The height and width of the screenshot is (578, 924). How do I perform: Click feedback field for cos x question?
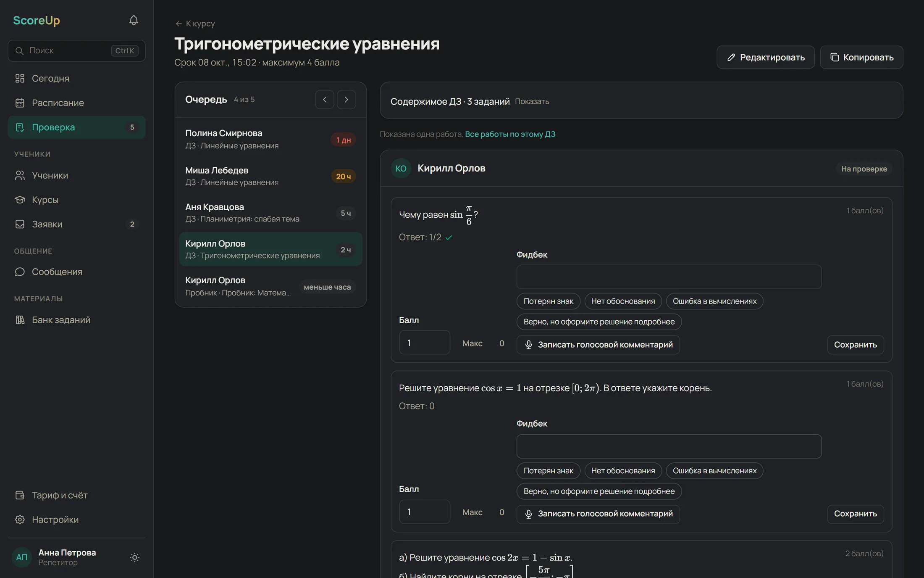[669, 446]
